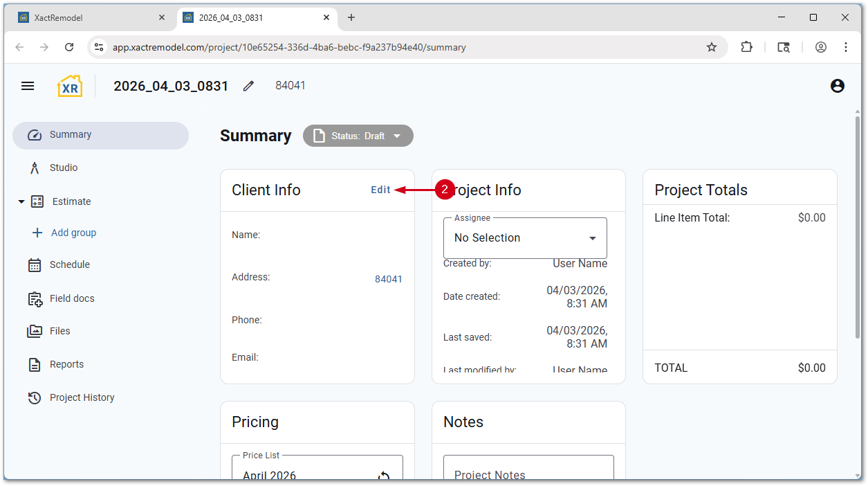Collapse the Estimate tree section
Image resolution: width=868 pixels, height=486 pixels.
pyautogui.click(x=21, y=201)
